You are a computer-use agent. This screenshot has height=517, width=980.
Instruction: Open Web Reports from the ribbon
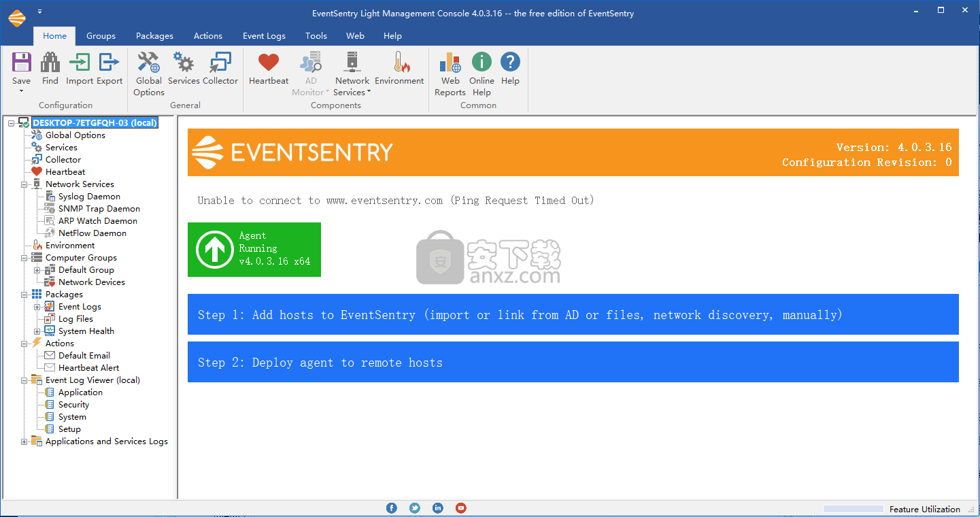click(x=450, y=63)
